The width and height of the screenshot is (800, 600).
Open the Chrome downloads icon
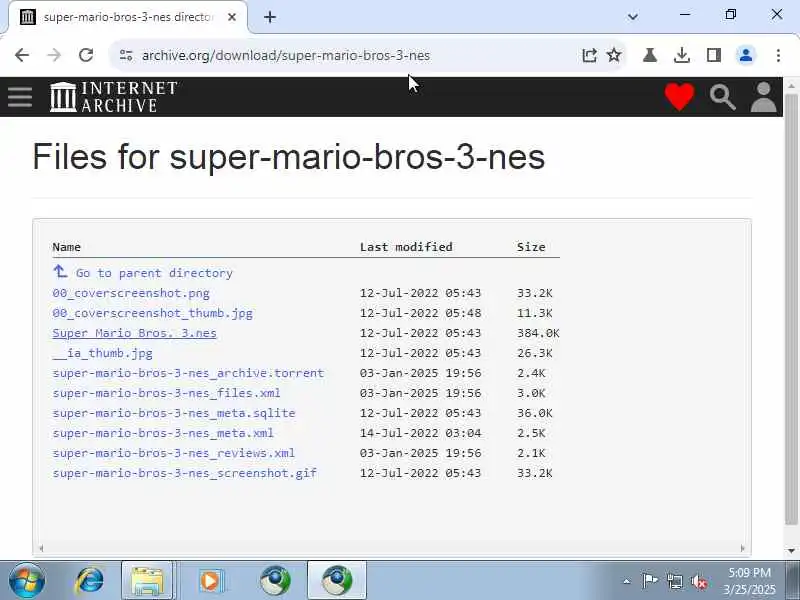[682, 55]
